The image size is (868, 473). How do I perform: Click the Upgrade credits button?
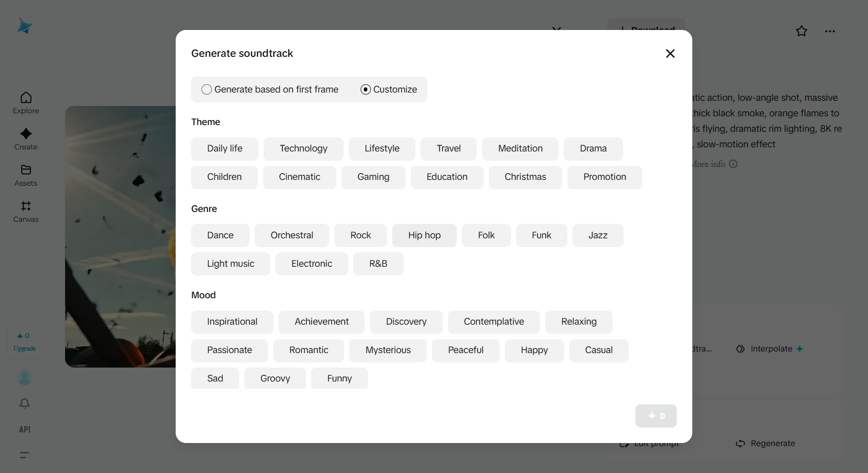pos(24,342)
